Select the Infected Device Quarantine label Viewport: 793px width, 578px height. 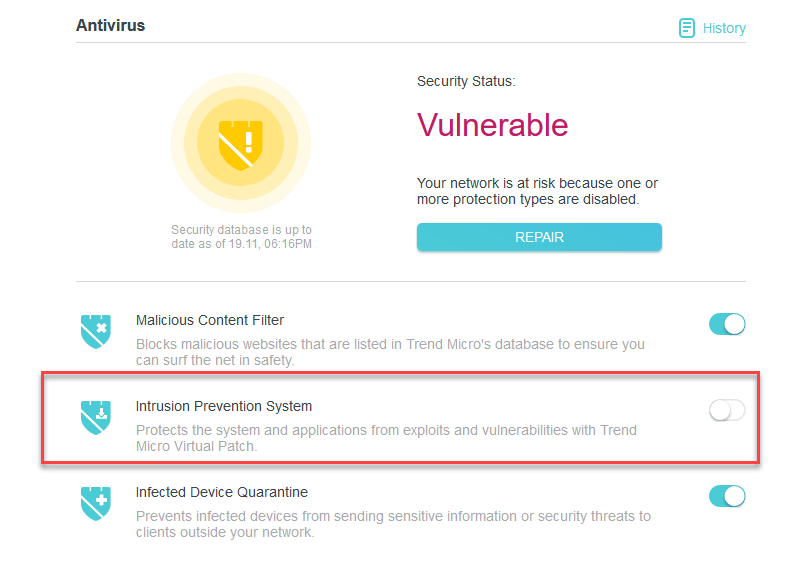click(x=222, y=493)
